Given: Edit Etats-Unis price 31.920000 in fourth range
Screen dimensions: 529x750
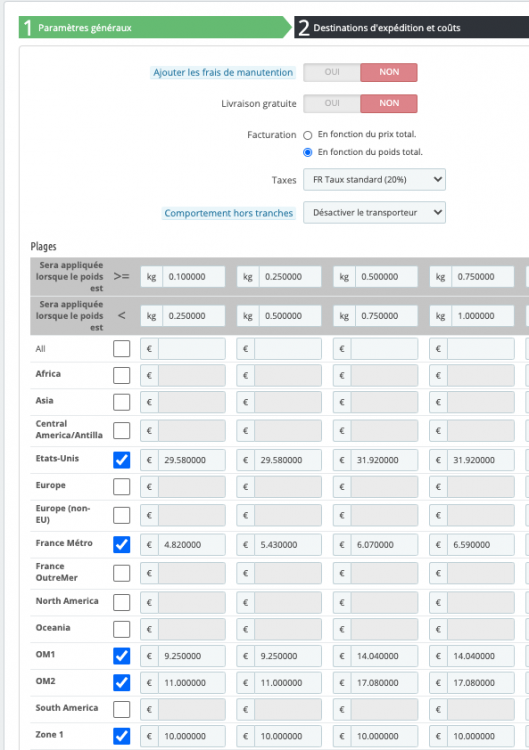Looking at the screenshot, I should [x=481, y=460].
